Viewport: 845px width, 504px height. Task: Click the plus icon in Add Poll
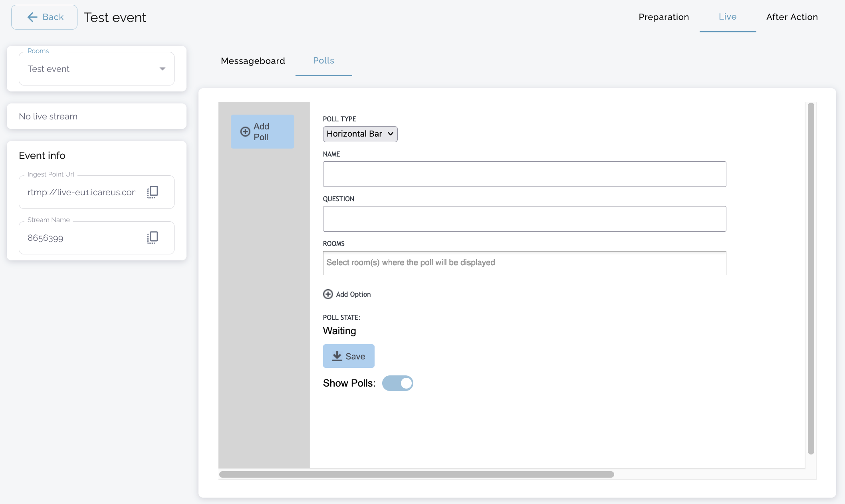click(245, 132)
